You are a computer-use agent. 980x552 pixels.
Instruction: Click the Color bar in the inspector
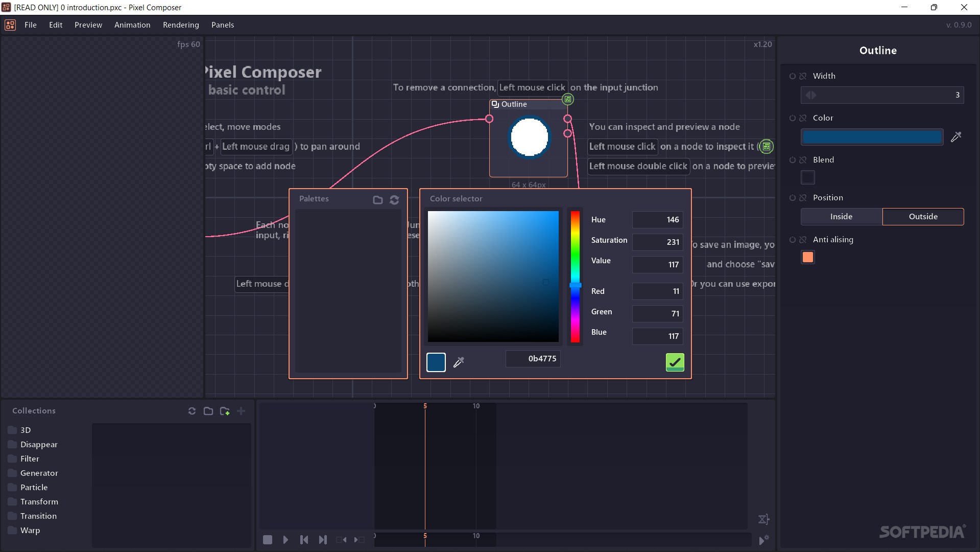872,137
